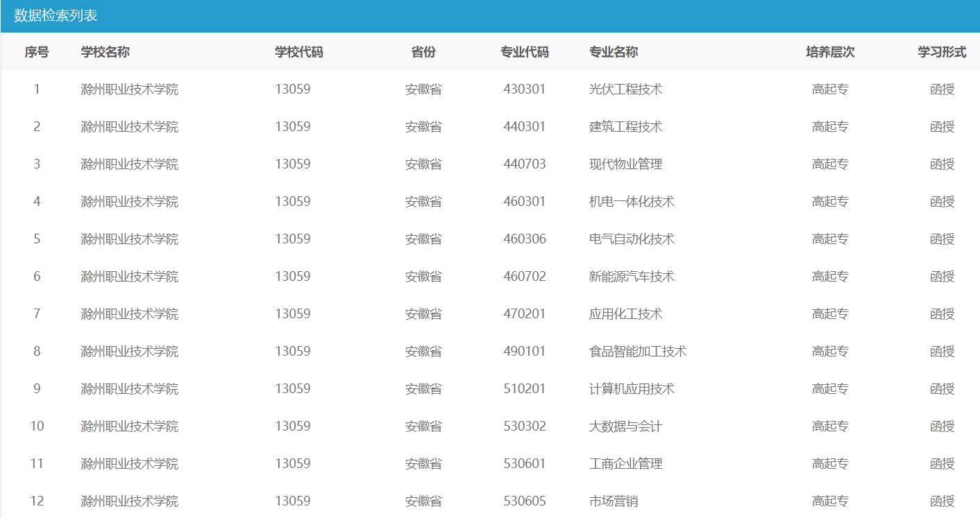Click serial number 5 cell
This screenshot has width=980, height=518.
(37, 239)
